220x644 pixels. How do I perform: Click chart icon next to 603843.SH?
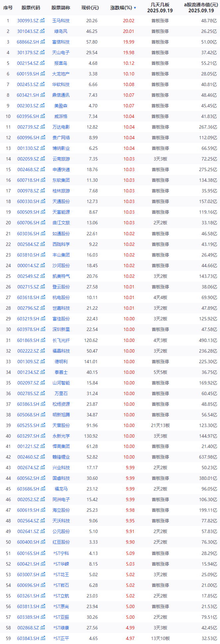click(43, 638)
